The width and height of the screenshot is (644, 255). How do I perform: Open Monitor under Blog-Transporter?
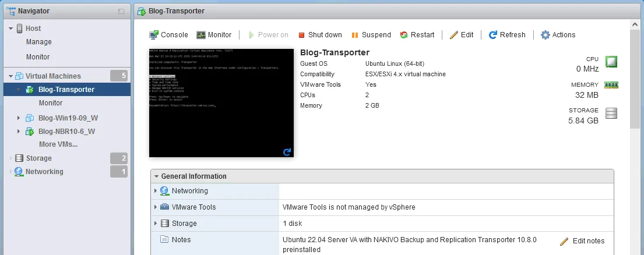coord(51,103)
